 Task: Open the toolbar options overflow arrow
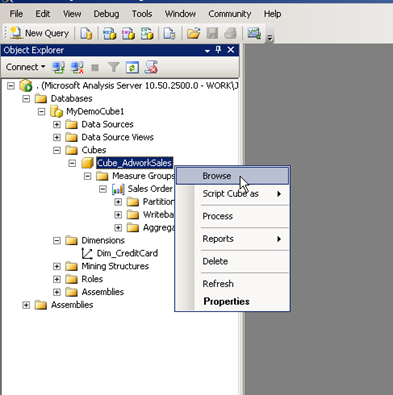270,38
